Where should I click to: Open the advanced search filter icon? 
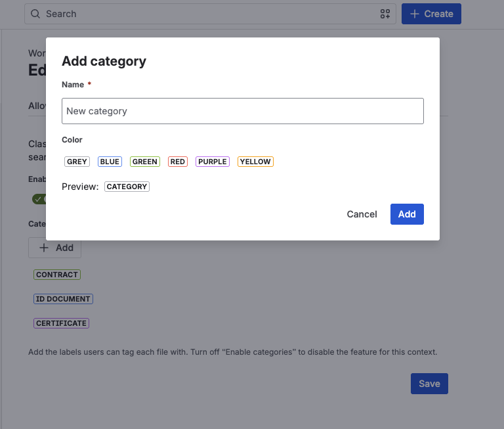pos(385,14)
